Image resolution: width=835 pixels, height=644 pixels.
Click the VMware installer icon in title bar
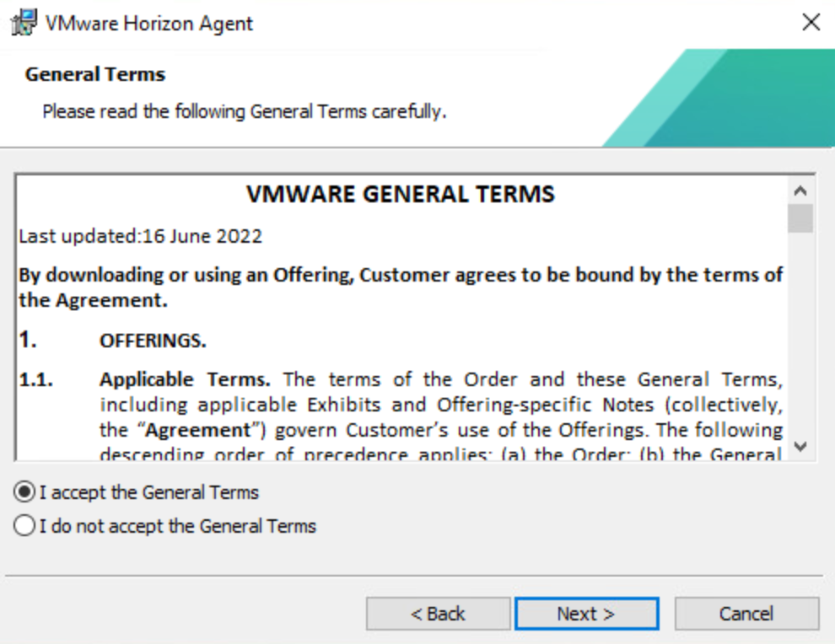(x=24, y=23)
